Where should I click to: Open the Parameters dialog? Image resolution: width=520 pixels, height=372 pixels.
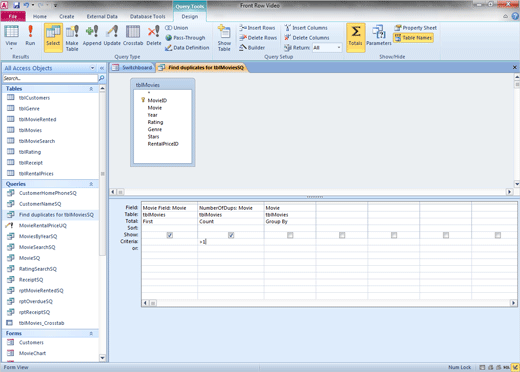click(x=379, y=35)
